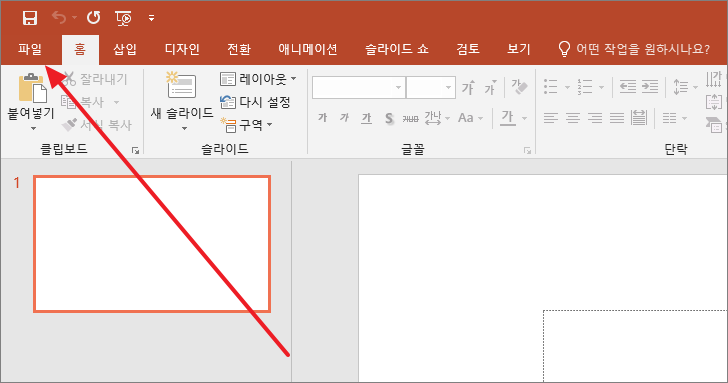Select slide 1 thumbnail

152,244
